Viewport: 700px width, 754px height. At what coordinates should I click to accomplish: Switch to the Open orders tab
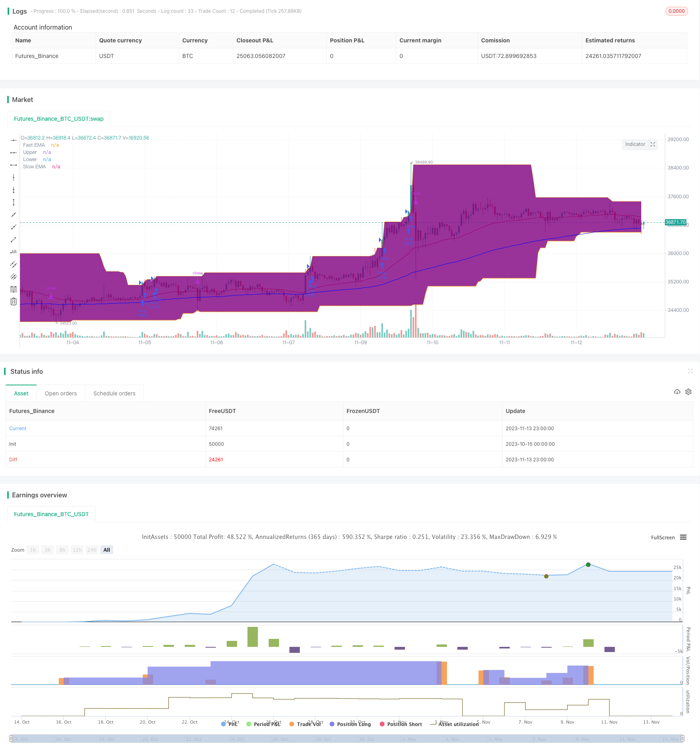[61, 393]
